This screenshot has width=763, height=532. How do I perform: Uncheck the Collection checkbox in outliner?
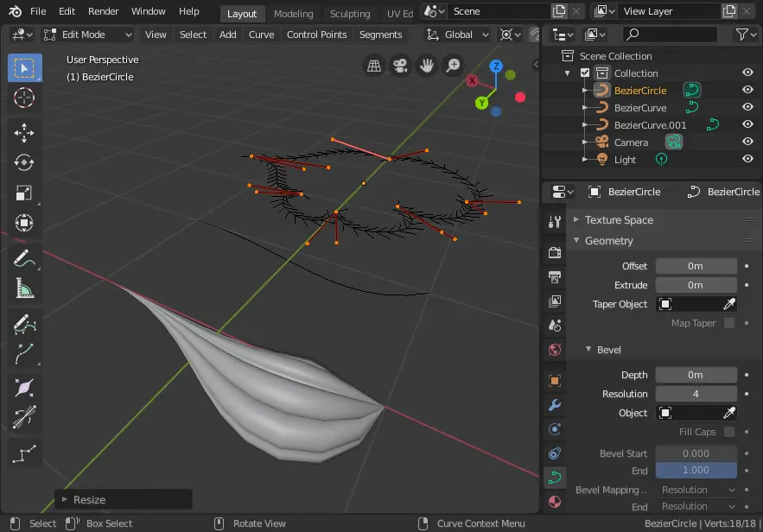pyautogui.click(x=585, y=73)
